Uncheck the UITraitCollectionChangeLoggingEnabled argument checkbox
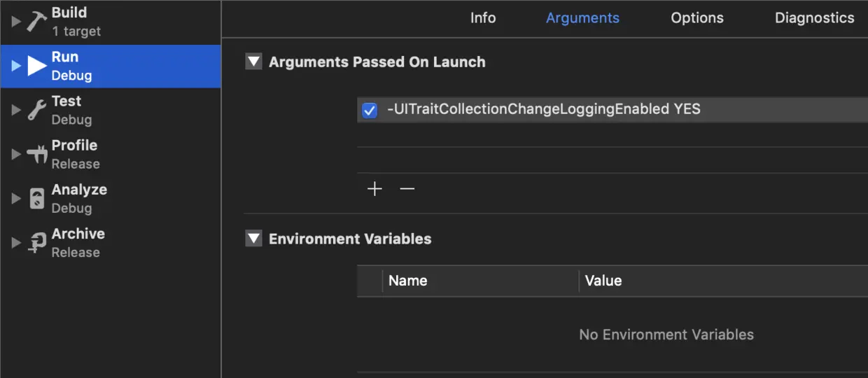 pos(370,110)
